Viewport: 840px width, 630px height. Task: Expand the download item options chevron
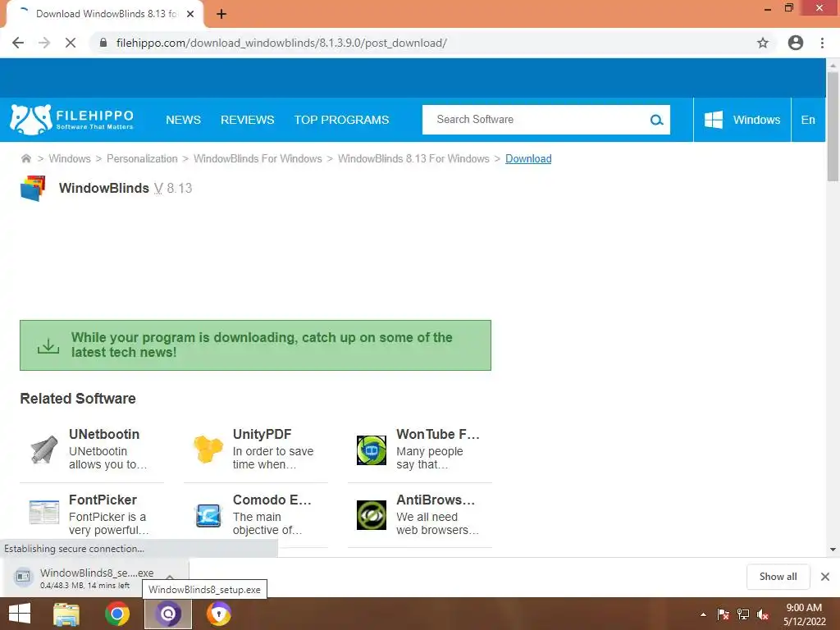pos(170,577)
